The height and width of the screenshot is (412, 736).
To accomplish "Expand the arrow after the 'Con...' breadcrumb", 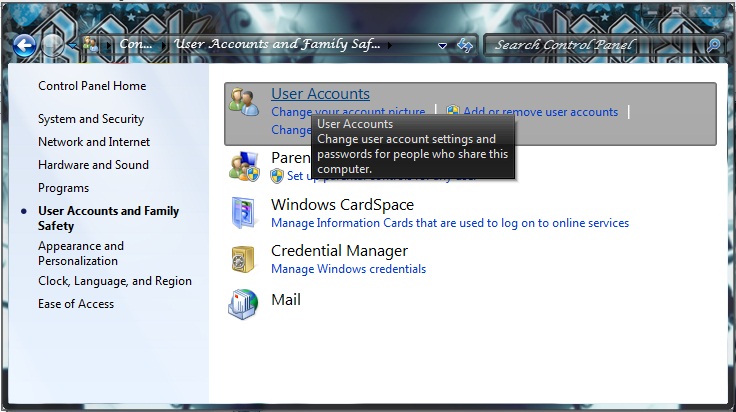I will (163, 46).
